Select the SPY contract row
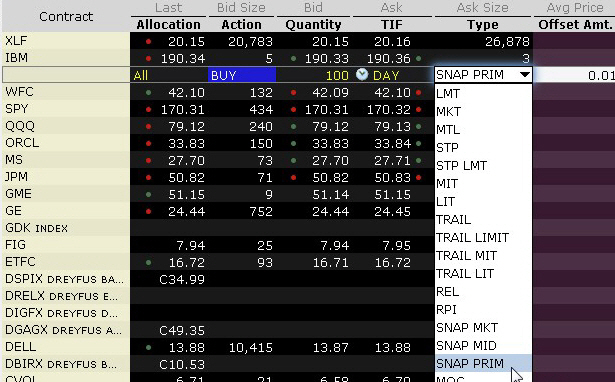The image size is (615, 382). pos(66,109)
